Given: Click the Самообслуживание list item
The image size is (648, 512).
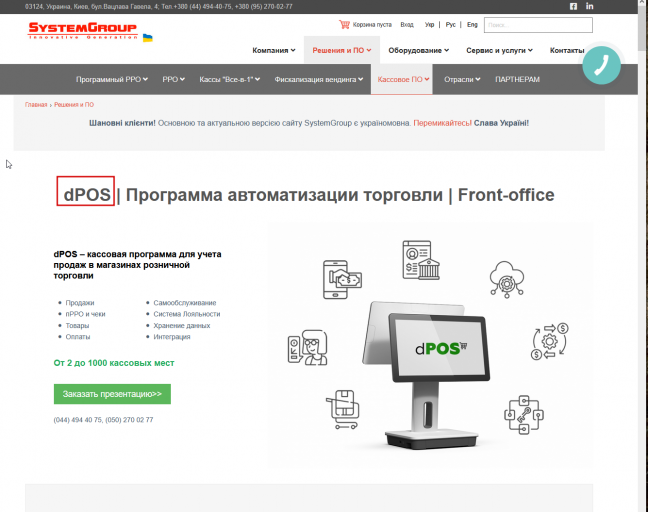Looking at the screenshot, I should pyautogui.click(x=185, y=302).
